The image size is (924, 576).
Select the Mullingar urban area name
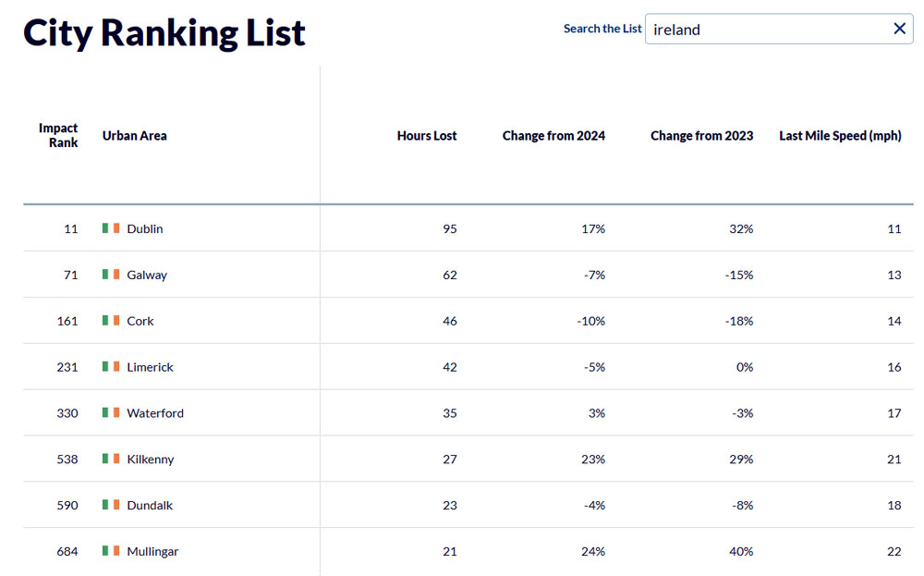(152, 552)
